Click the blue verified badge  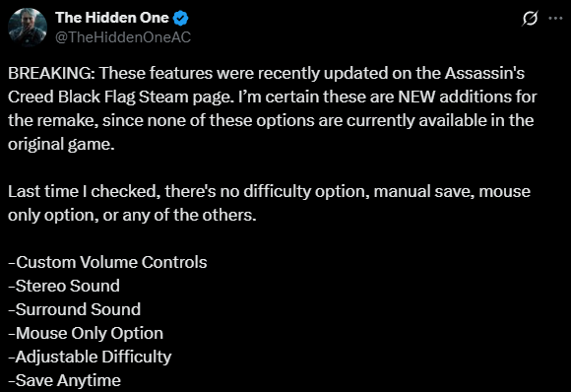coord(180,18)
